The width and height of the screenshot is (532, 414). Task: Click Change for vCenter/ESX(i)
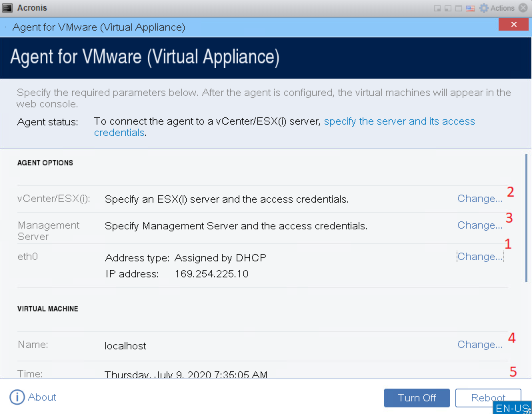coord(480,199)
